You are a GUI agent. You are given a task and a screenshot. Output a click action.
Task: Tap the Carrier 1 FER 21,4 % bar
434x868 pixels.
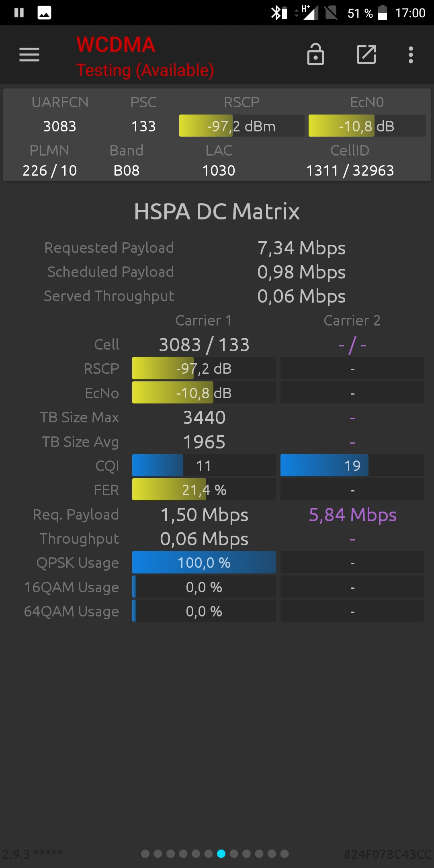[x=204, y=489]
